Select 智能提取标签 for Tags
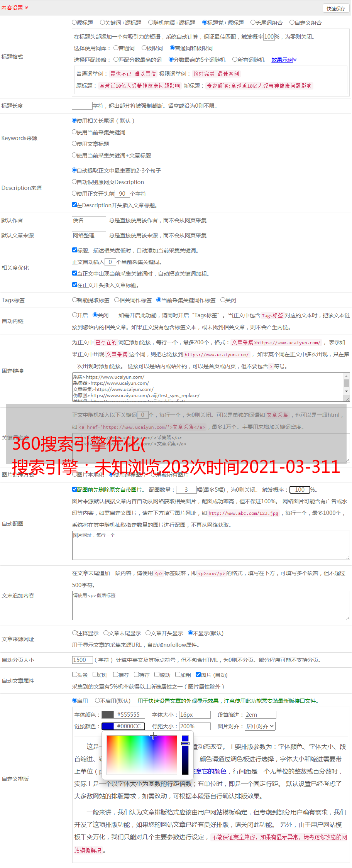 click(x=74, y=300)
